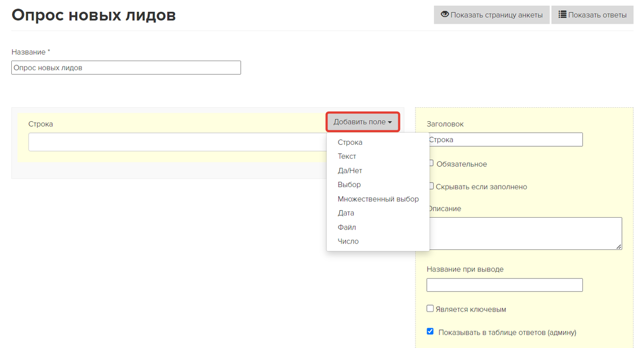
Task: Uncheck Показывать в таблице ответов (админу)
Action: tap(430, 331)
